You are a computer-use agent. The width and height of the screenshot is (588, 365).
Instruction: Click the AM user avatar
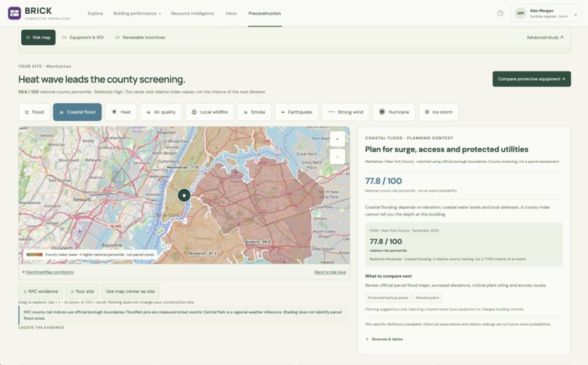[x=520, y=13]
